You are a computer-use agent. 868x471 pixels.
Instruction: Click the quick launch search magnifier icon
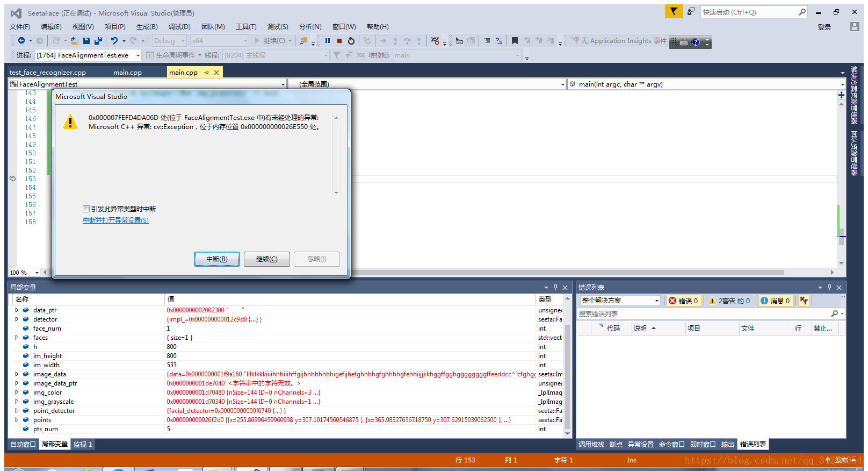click(x=802, y=12)
